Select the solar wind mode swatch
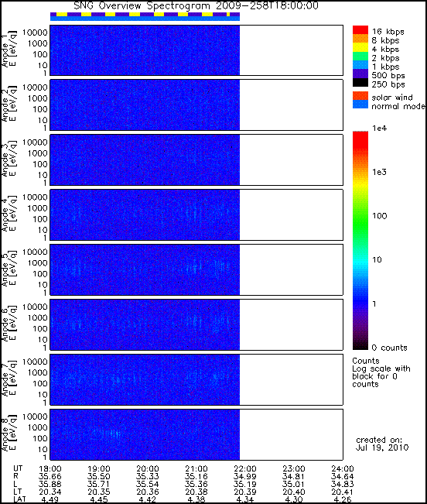Screen dimensions: 427x504 coord(360,96)
